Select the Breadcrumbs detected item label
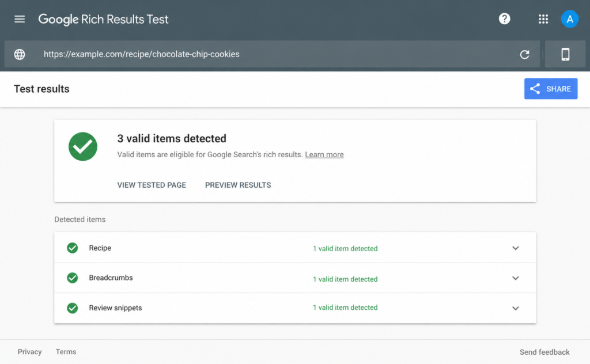Viewport: 590px width, 364px height. click(111, 278)
